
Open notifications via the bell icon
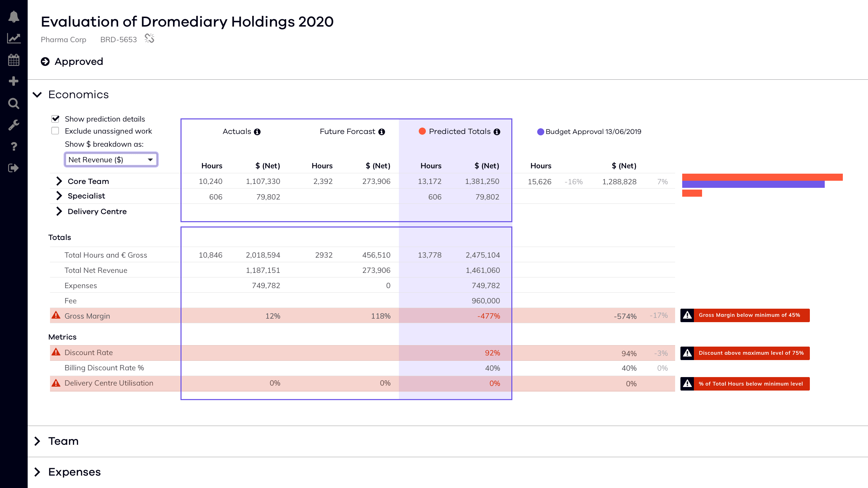pyautogui.click(x=13, y=16)
